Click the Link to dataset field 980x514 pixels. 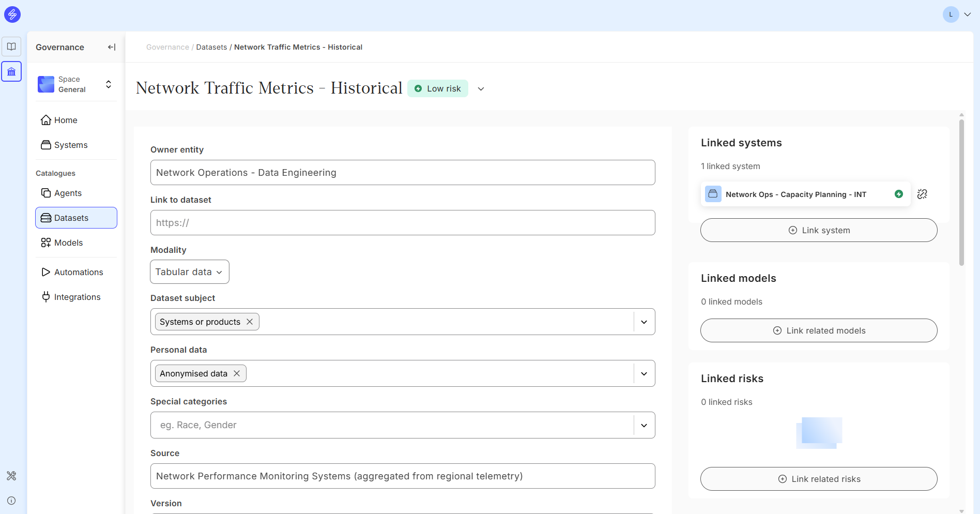(x=403, y=223)
